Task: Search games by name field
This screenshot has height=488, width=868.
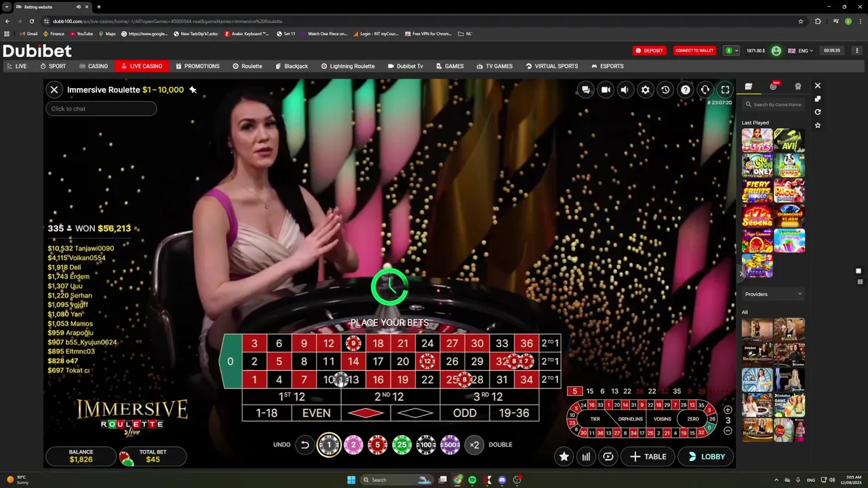Action: click(x=773, y=104)
